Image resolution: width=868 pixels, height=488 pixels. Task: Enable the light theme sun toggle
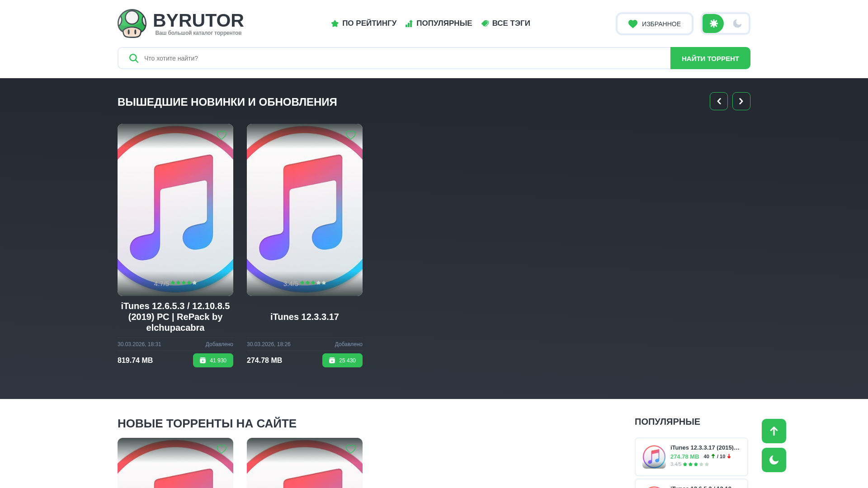pyautogui.click(x=713, y=23)
